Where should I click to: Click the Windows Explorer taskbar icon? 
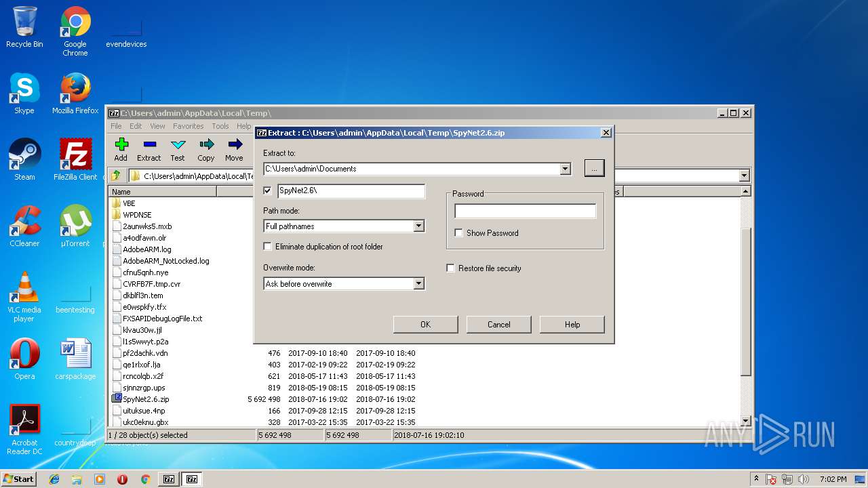click(77, 479)
